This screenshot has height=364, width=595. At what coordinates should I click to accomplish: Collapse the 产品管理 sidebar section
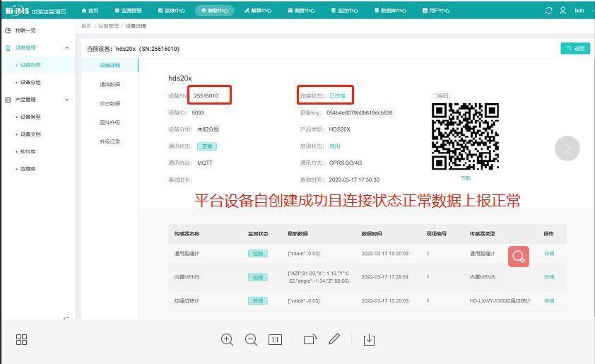[x=67, y=100]
